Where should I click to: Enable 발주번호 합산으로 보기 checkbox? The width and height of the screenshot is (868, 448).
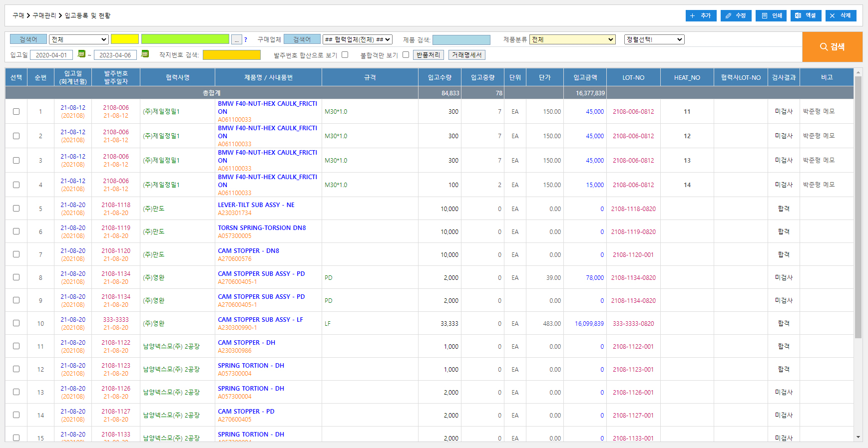(x=345, y=55)
